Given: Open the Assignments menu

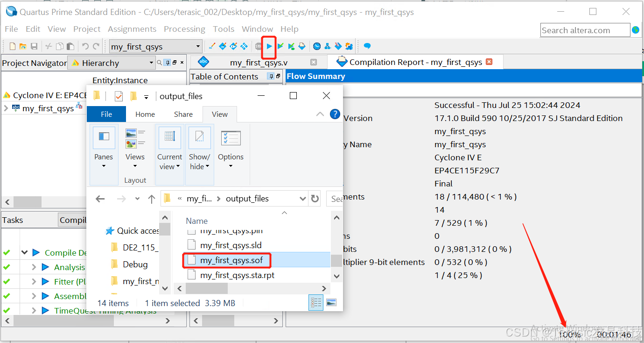Looking at the screenshot, I should 132,29.
